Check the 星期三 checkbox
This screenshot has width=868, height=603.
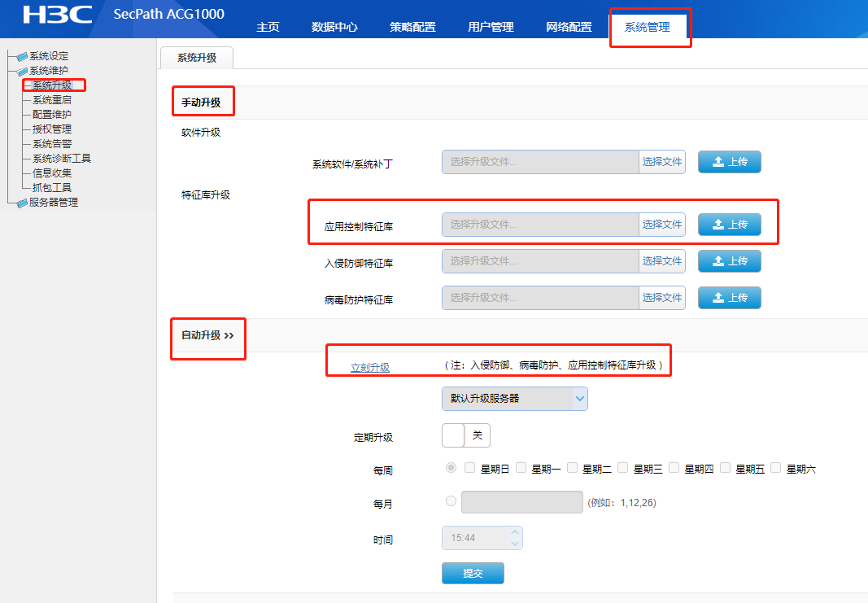pyautogui.click(x=623, y=467)
